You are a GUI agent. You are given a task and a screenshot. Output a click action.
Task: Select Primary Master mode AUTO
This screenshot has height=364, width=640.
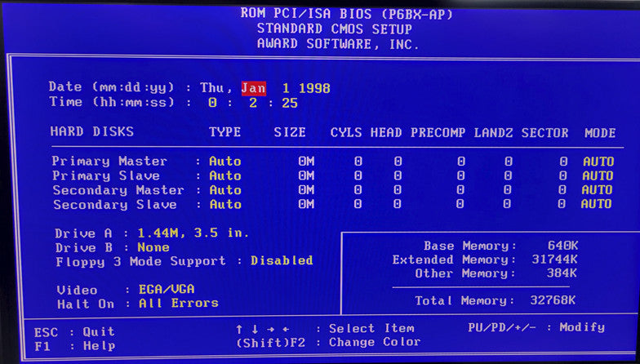coord(598,162)
